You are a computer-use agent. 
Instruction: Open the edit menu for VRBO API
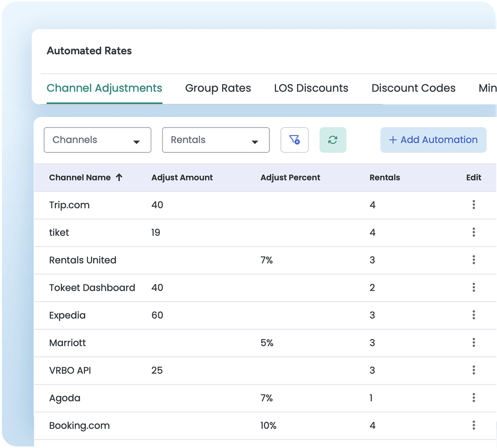point(474,370)
